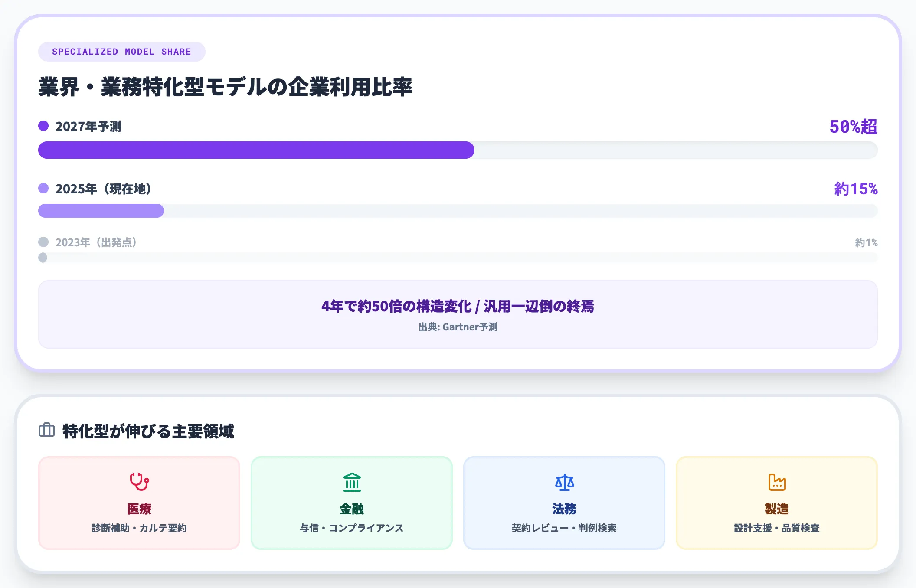Image resolution: width=916 pixels, height=588 pixels.
Task: Click the 2023年（出発点） label
Action: click(x=96, y=242)
